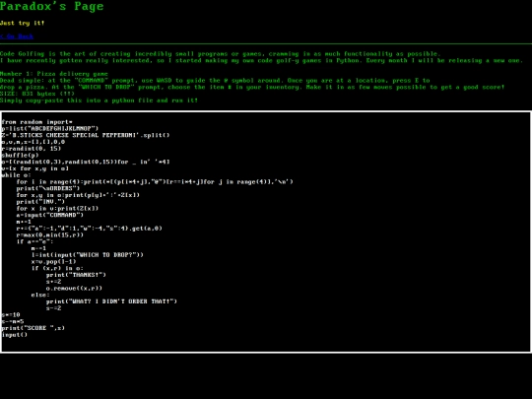Click the "while o:" code line
The image size is (532, 399).
point(17,175)
